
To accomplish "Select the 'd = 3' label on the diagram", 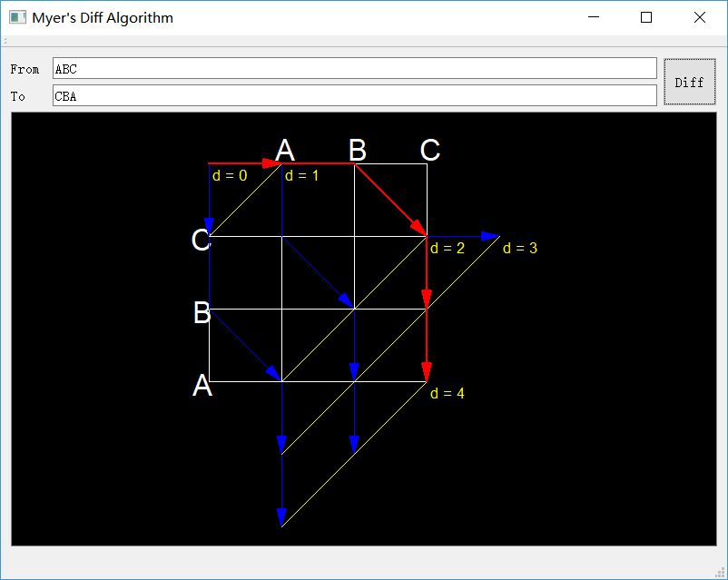I will pos(520,247).
